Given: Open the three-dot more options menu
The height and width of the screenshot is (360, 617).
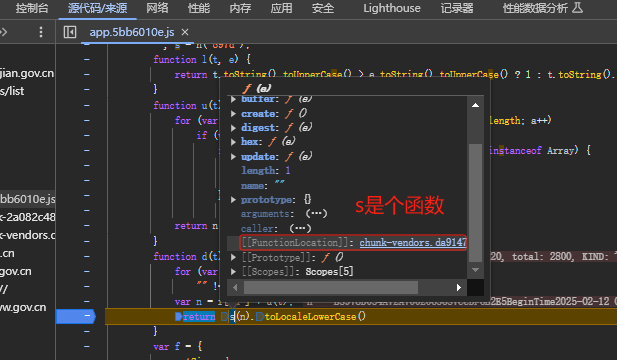Looking at the screenshot, I should 41,32.
